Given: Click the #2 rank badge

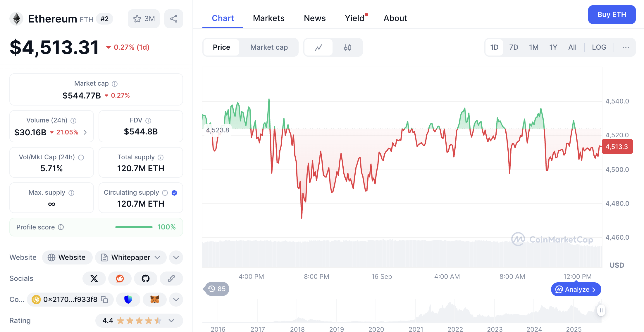Looking at the screenshot, I should (104, 19).
